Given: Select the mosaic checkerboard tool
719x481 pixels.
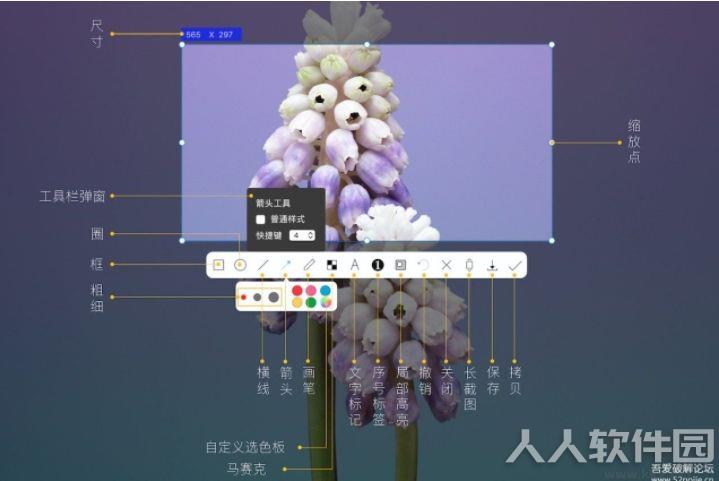Looking at the screenshot, I should pos(332,265).
